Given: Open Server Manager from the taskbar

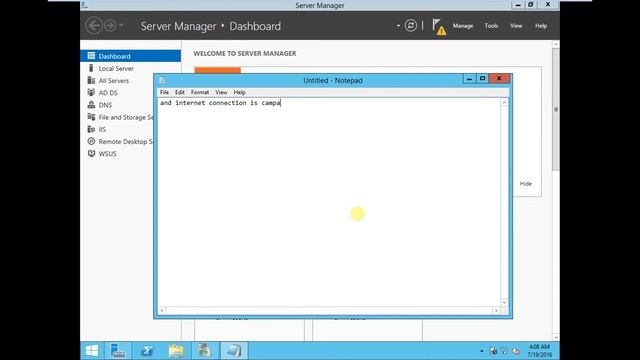Looking at the screenshot, I should [x=118, y=351].
